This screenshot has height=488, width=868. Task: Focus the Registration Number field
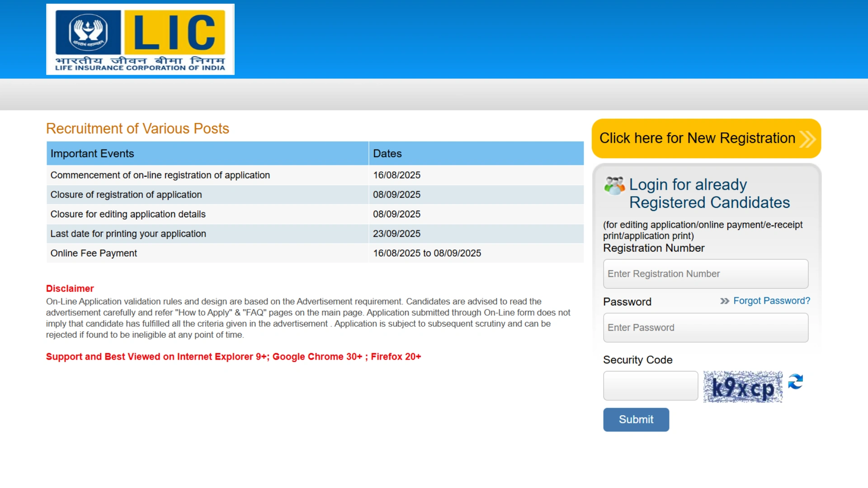705,274
